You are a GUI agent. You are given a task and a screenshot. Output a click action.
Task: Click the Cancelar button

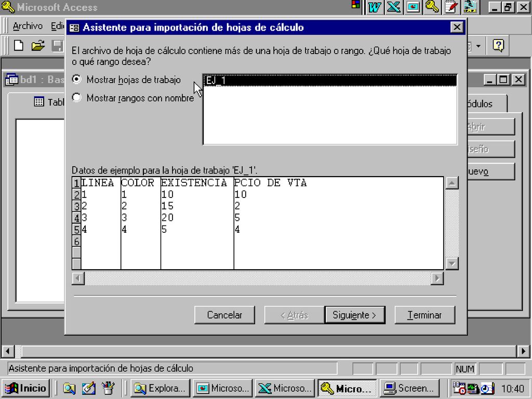pyautogui.click(x=224, y=315)
